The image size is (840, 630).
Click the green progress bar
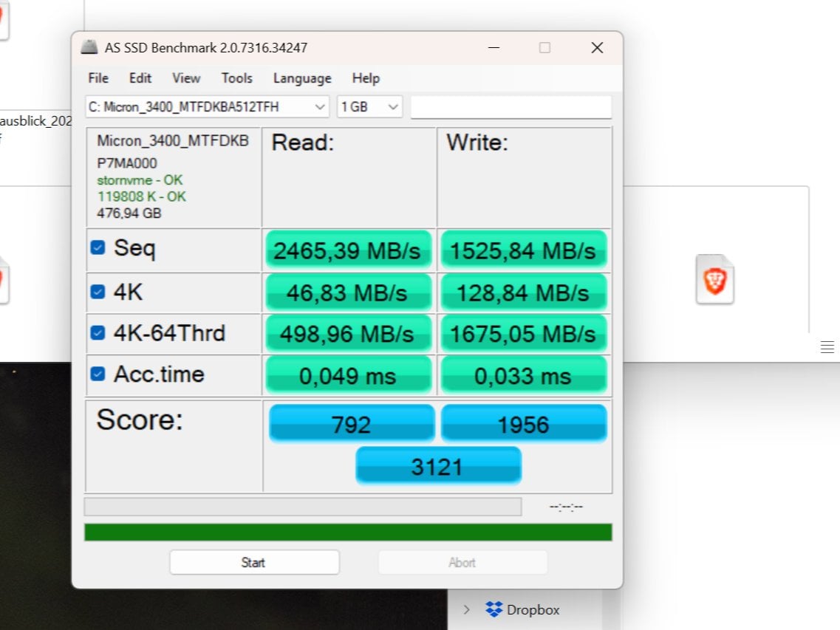pyautogui.click(x=348, y=533)
